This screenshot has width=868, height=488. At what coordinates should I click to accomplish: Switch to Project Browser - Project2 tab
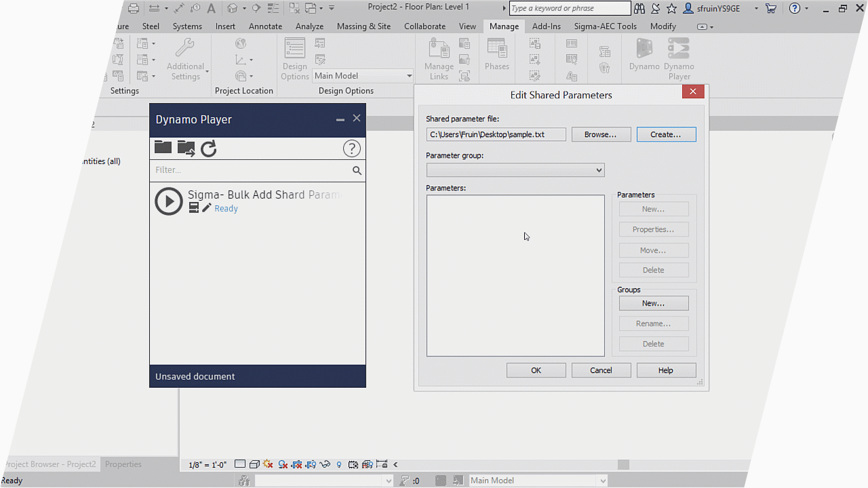[51, 464]
